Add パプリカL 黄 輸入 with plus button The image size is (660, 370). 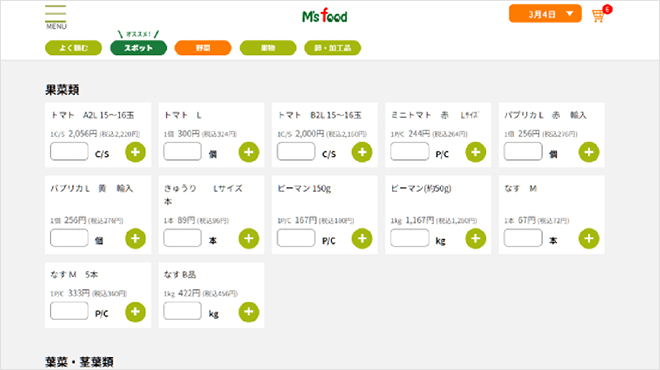[136, 239]
